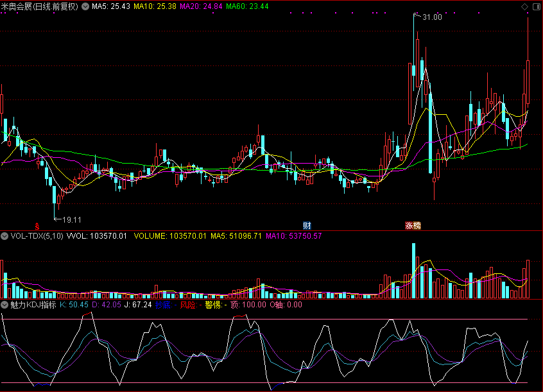Click the 31.00 high price label

coord(432,17)
